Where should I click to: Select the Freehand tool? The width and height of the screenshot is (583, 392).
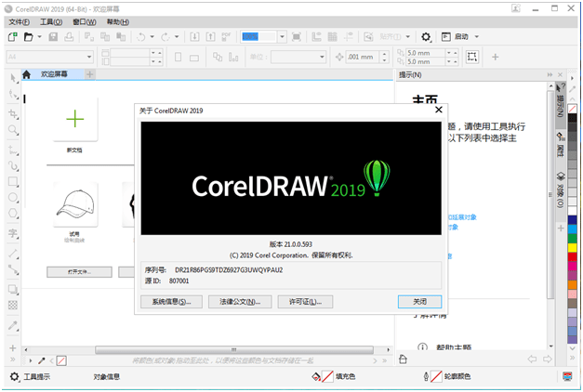tap(13, 150)
